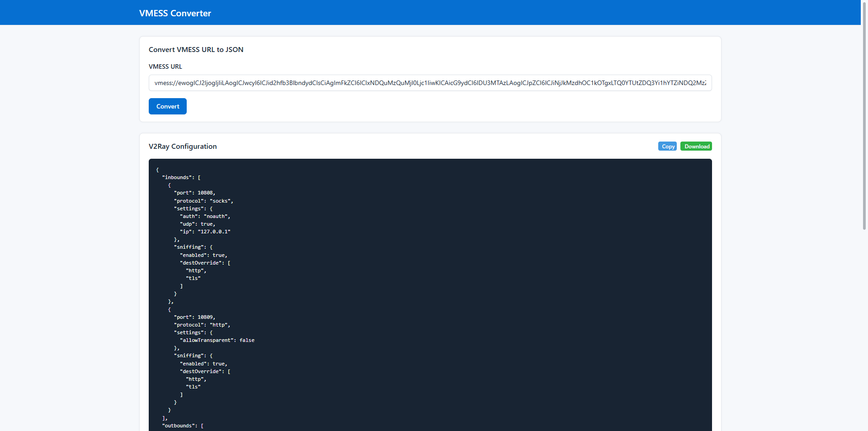
Task: Click the "outbounds" key line
Action: click(183, 426)
